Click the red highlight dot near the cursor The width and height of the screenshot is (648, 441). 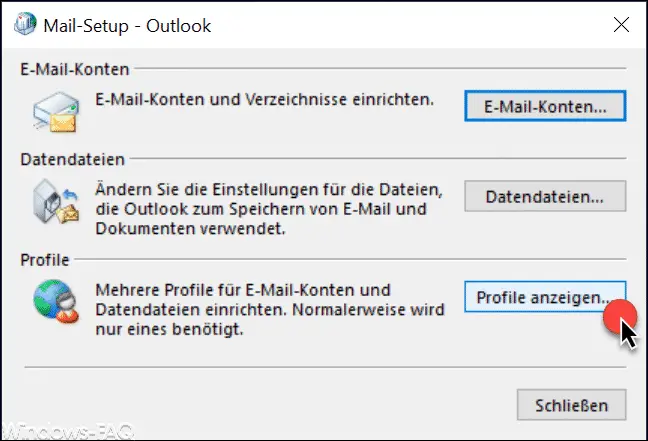620,316
